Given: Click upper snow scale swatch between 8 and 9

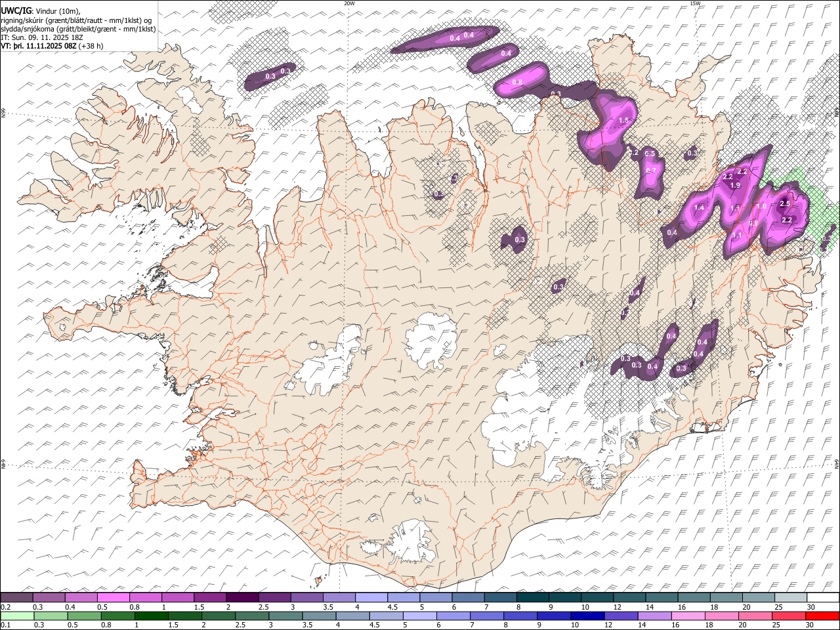Looking at the screenshot, I should coord(533,598).
